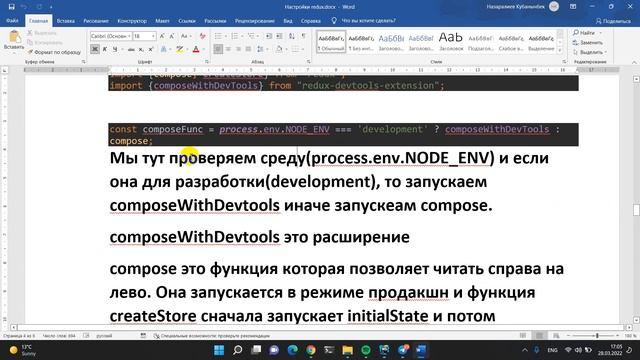Open the Font dialog launcher
Viewport: 640px width, 360px height.
[x=207, y=62]
